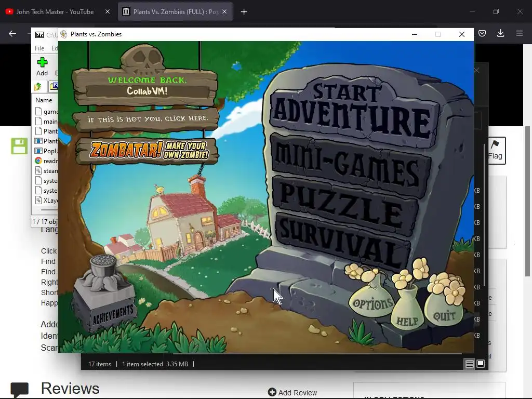Click 'If this is not you, click here' sign

point(147,119)
